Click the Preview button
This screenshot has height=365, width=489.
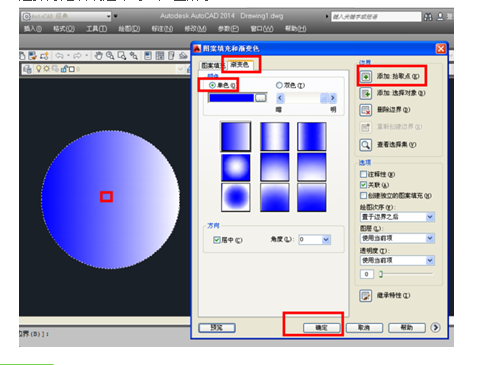(x=217, y=328)
